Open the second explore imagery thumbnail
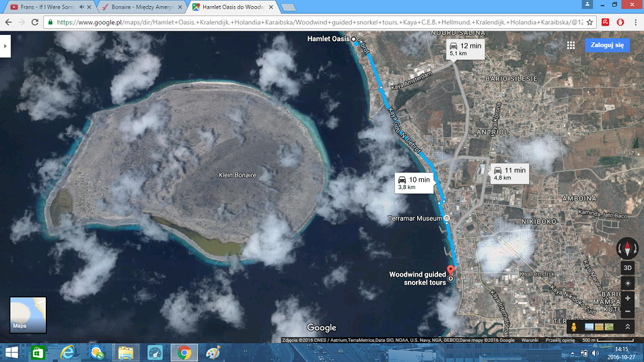Image resolution: width=644 pixels, height=362 pixels. tap(599, 327)
